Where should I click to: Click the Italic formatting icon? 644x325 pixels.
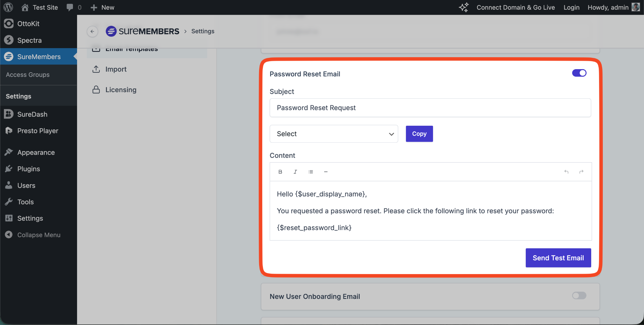click(x=295, y=172)
